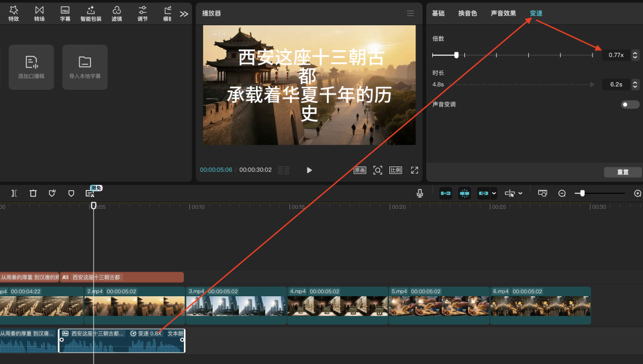Click the 重置 reset button
This screenshot has height=364, width=643.
(622, 172)
